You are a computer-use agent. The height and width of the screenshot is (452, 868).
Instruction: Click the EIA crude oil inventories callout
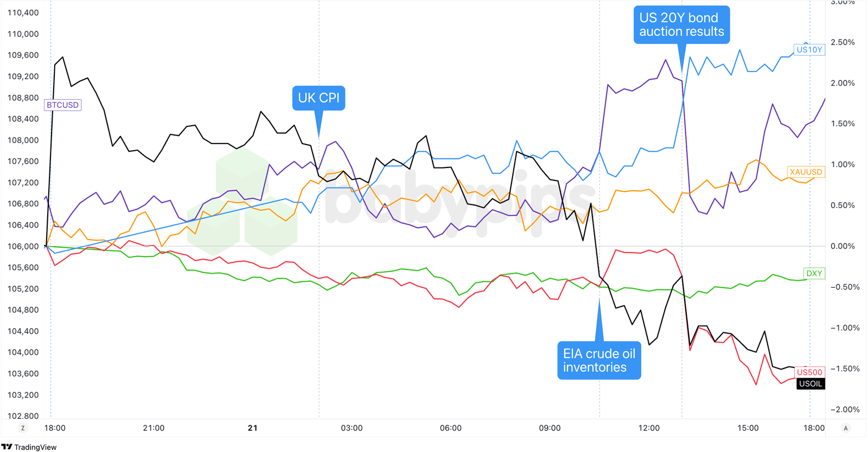[x=599, y=360]
